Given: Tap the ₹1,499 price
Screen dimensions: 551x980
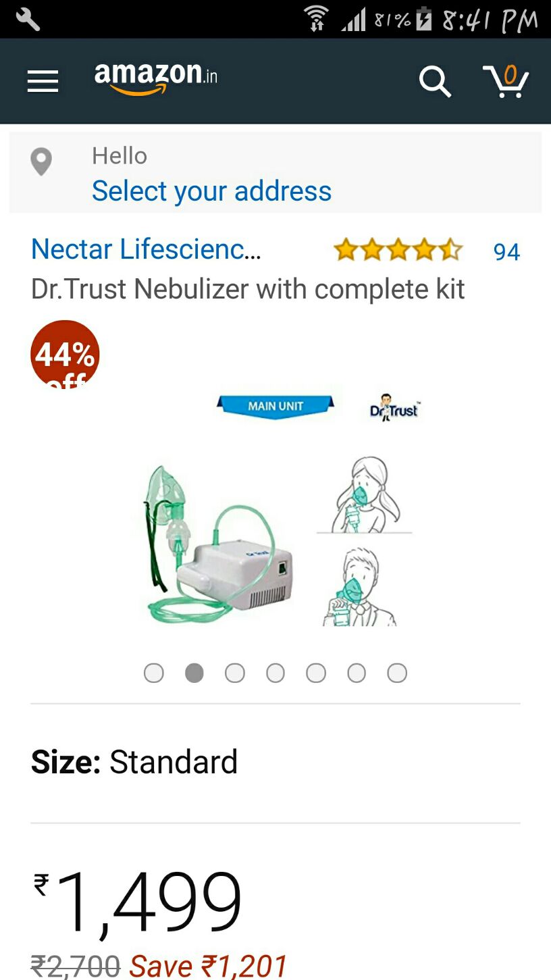Looking at the screenshot, I should click(x=138, y=902).
